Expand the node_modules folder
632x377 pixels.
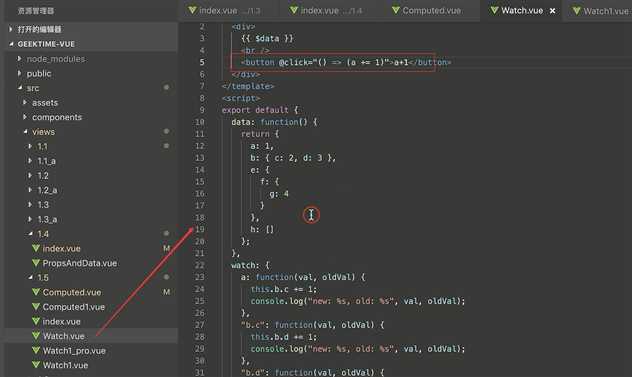click(x=19, y=58)
